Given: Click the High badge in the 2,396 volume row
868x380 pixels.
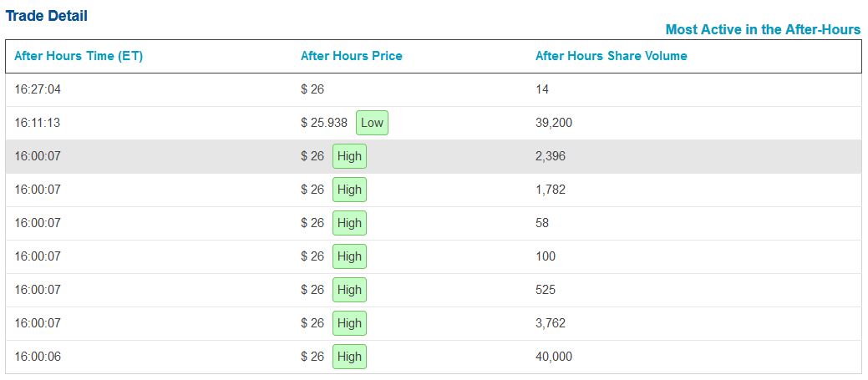Looking at the screenshot, I should click(349, 156).
